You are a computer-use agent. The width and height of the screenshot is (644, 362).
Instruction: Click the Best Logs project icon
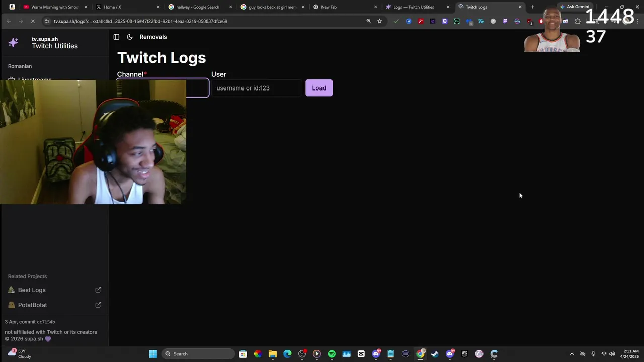click(11, 290)
